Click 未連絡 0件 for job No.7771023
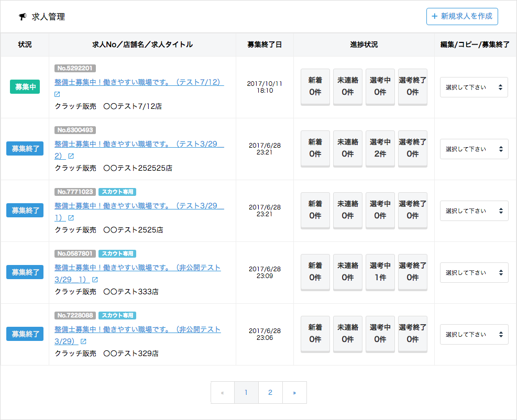 pos(348,210)
